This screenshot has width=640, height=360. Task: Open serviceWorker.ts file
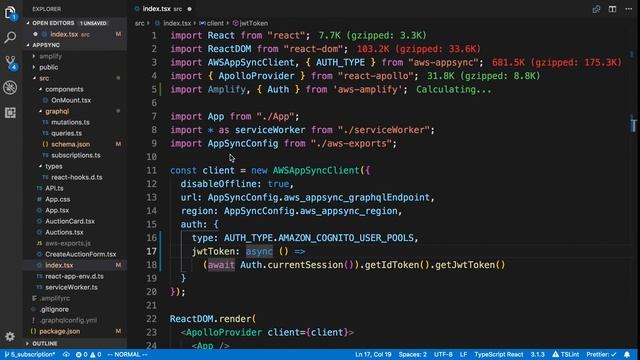(x=75, y=287)
